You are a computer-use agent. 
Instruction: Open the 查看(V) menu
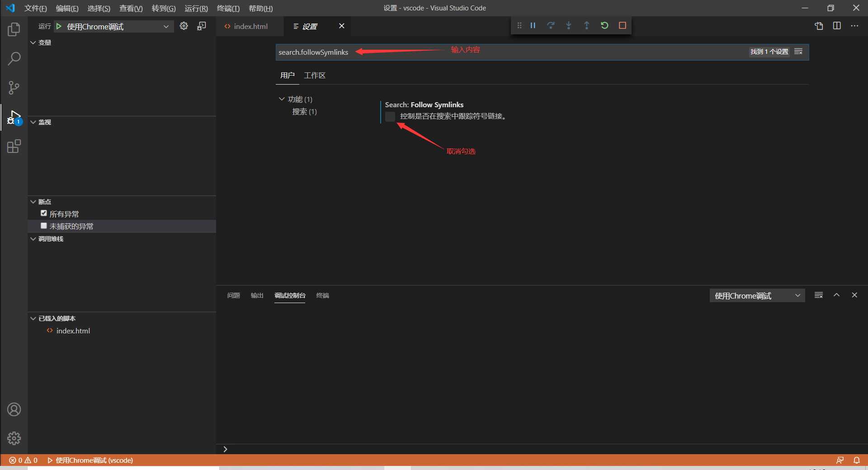point(131,8)
